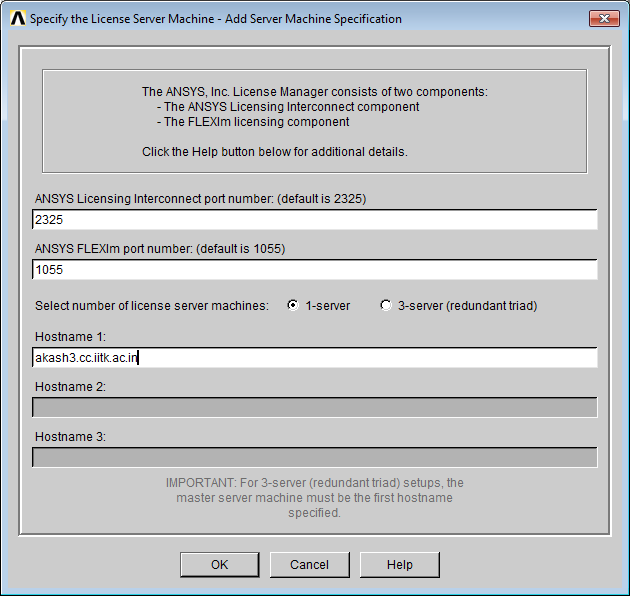Click the dialog title bar text
Screen dimensions: 630x596
pos(215,18)
